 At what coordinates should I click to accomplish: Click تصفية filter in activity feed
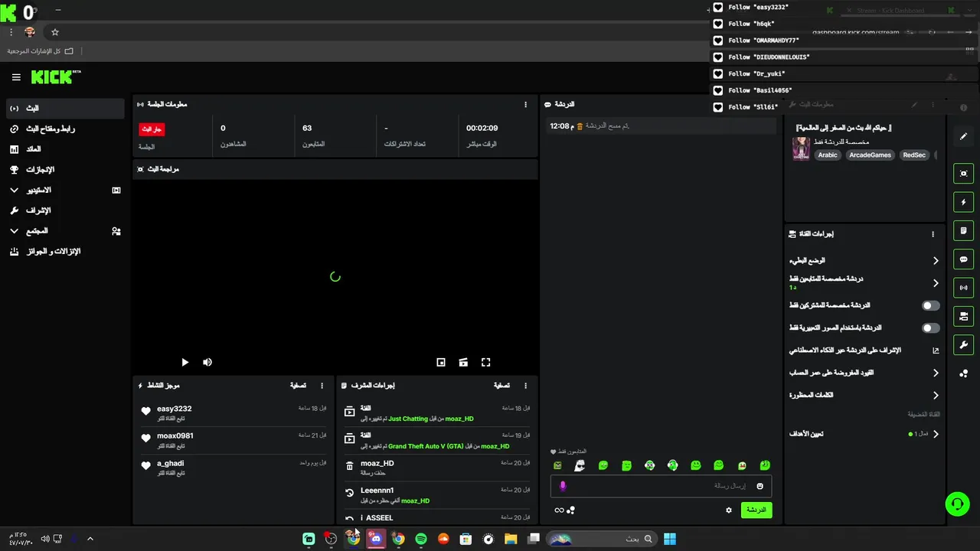point(298,386)
